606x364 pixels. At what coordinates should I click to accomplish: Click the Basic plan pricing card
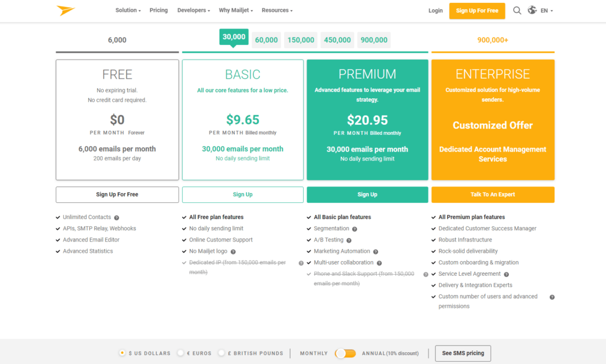click(243, 120)
